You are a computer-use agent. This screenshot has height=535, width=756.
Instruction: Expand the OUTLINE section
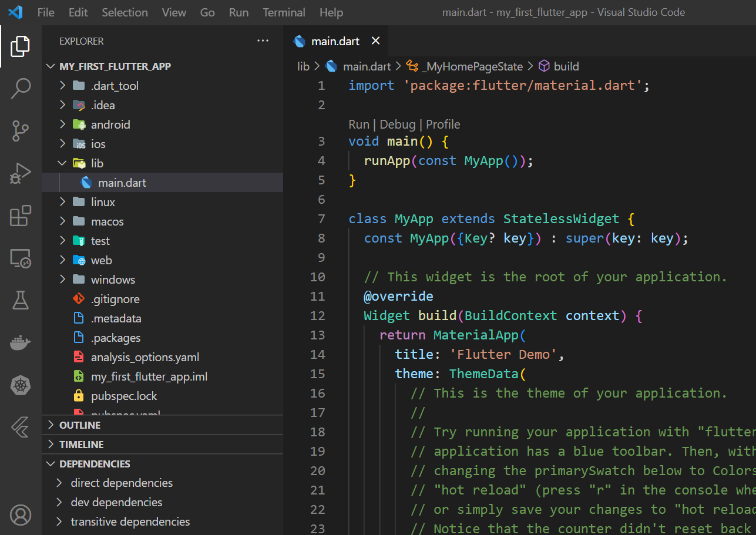tap(162, 425)
